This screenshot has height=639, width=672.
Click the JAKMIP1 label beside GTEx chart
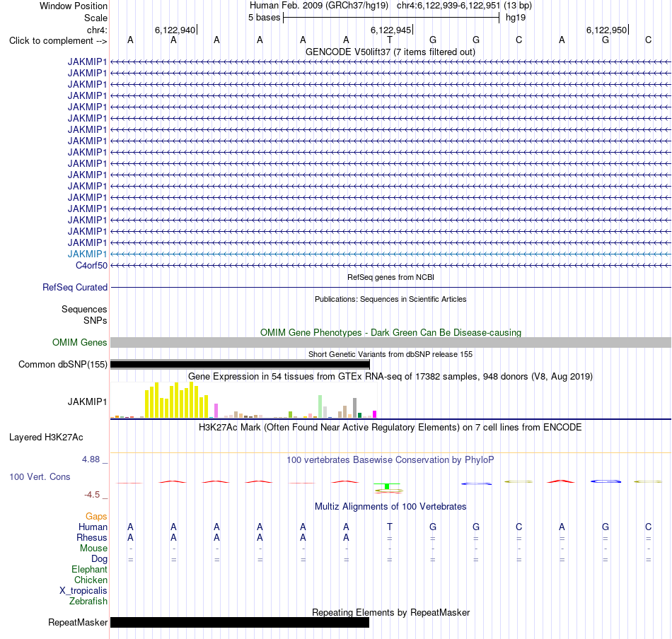(x=88, y=401)
